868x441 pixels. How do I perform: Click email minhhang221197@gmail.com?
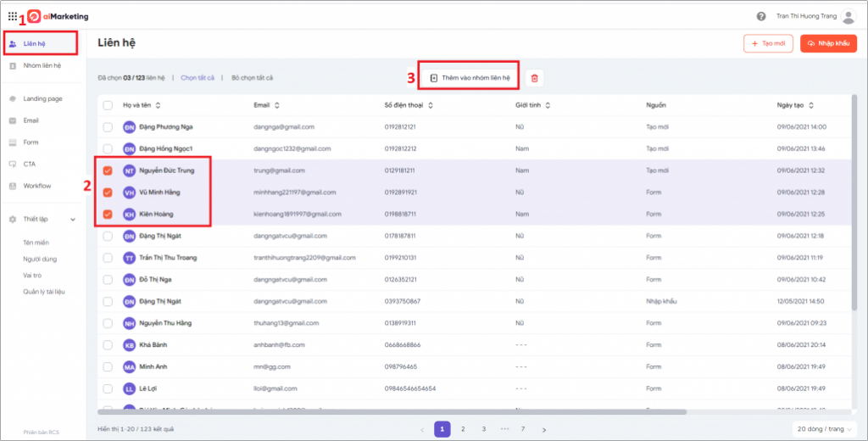tap(294, 193)
